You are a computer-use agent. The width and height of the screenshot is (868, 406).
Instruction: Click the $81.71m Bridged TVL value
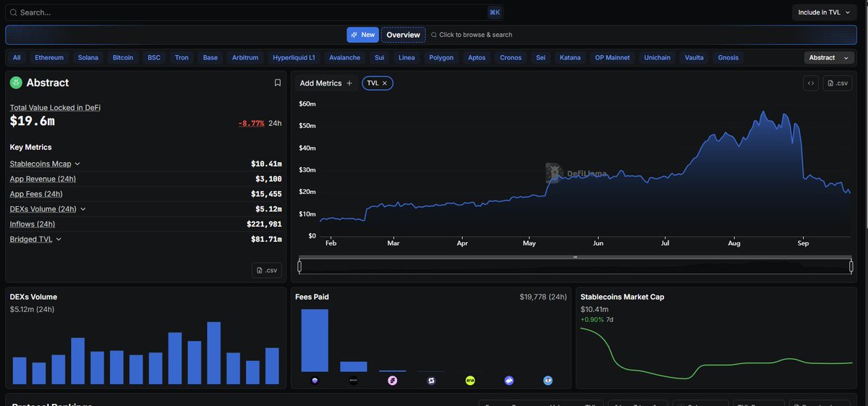click(266, 239)
